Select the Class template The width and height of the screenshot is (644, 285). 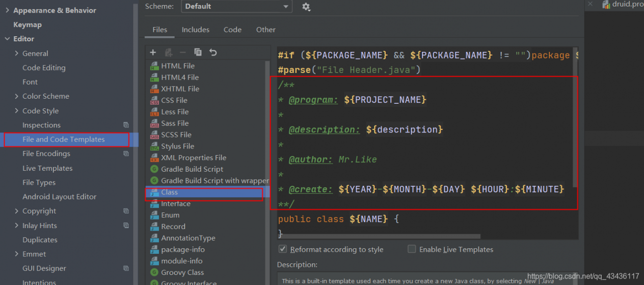coord(208,192)
